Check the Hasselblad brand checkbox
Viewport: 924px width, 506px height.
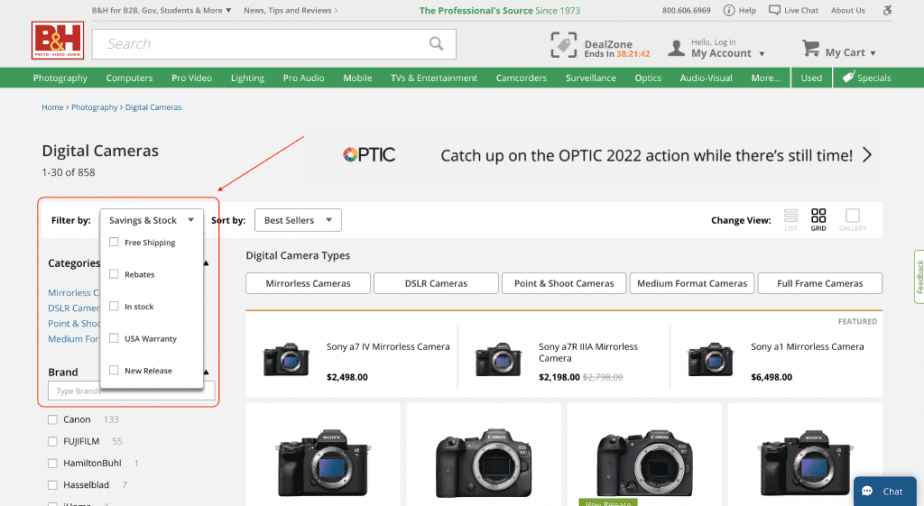[52, 485]
